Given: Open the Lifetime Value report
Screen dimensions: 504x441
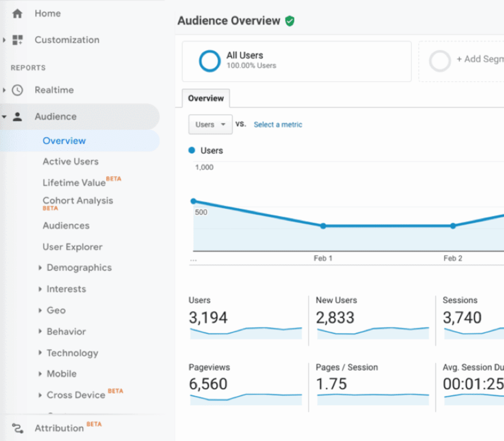Looking at the screenshot, I should point(74,183).
